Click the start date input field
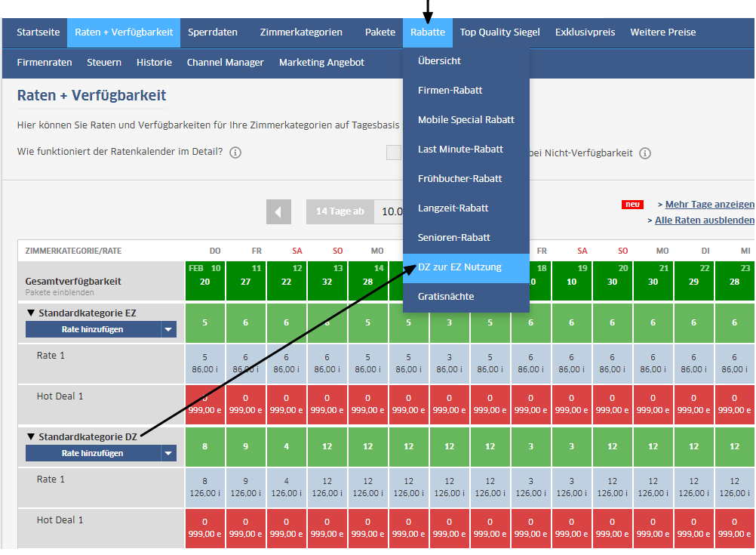756x555 pixels. [389, 212]
